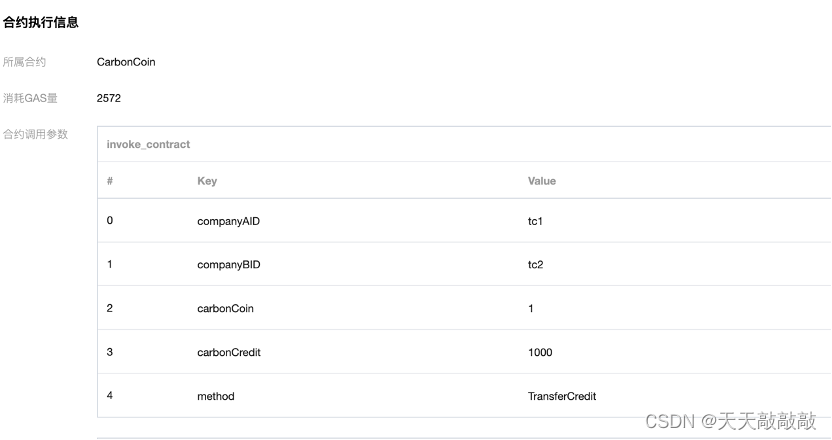Click the carbonCredit key cell
The image size is (832, 440).
pos(229,352)
